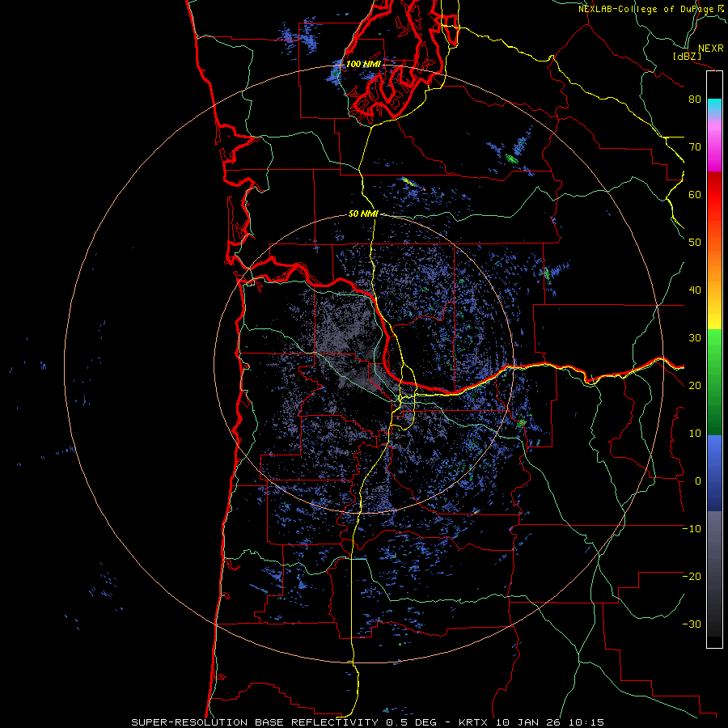The width and height of the screenshot is (728, 728).
Task: Click the 50 NMI range ring label
Action: click(x=363, y=214)
